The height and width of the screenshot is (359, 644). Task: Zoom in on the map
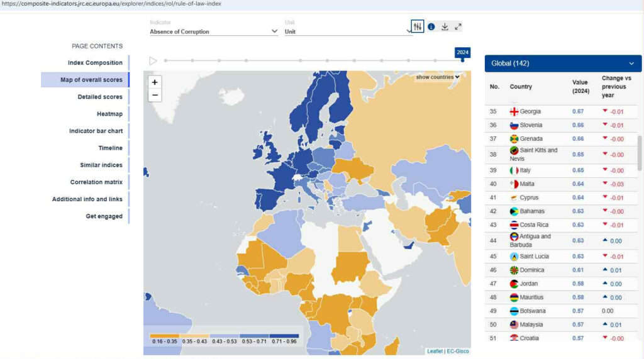(155, 82)
